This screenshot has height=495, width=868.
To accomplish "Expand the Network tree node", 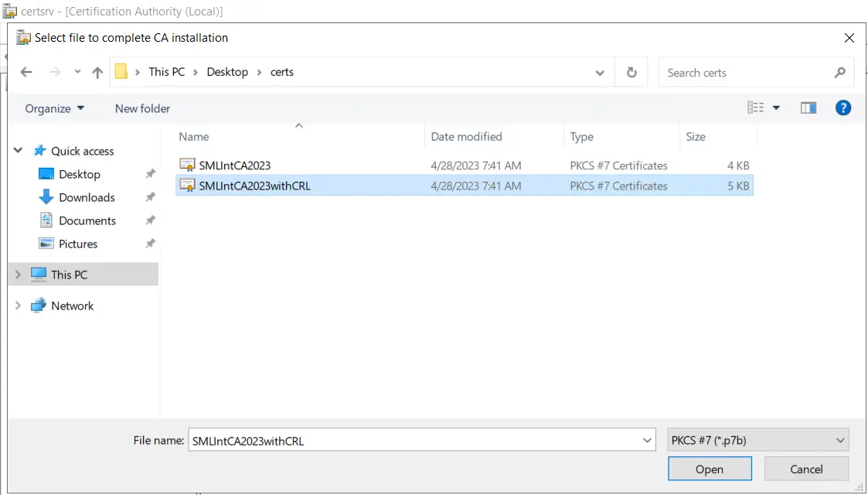I will click(19, 306).
